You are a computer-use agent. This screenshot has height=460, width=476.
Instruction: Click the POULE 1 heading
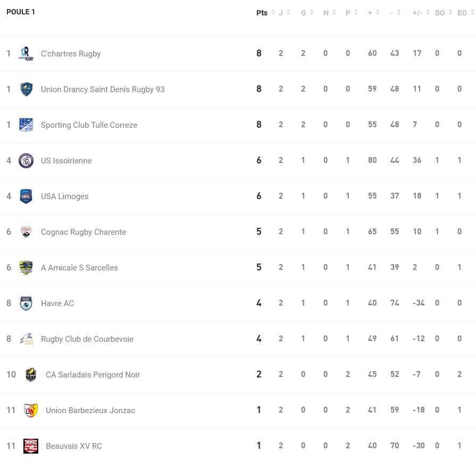pos(21,12)
